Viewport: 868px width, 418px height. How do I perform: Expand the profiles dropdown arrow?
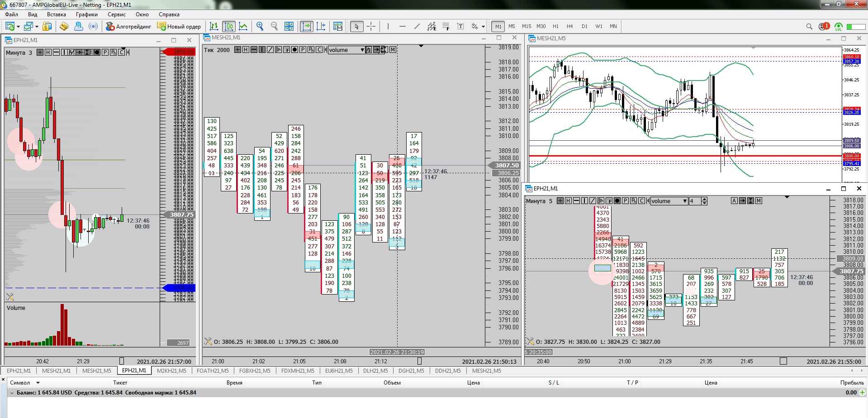pyautogui.click(x=37, y=26)
